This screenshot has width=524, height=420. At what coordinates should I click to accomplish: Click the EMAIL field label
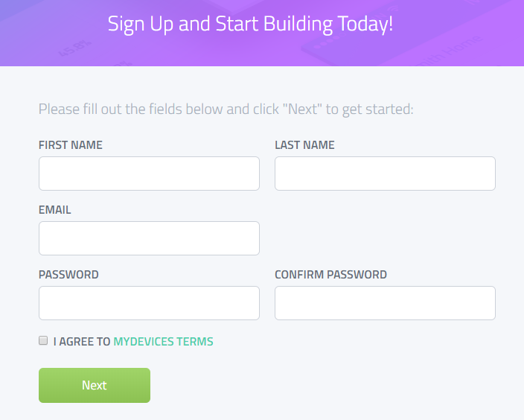point(55,210)
